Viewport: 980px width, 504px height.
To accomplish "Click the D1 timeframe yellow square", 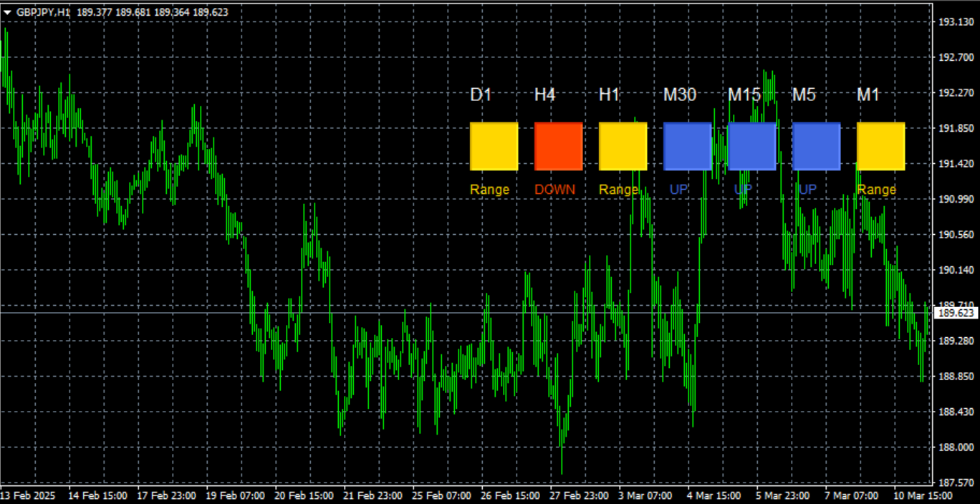I will (494, 146).
